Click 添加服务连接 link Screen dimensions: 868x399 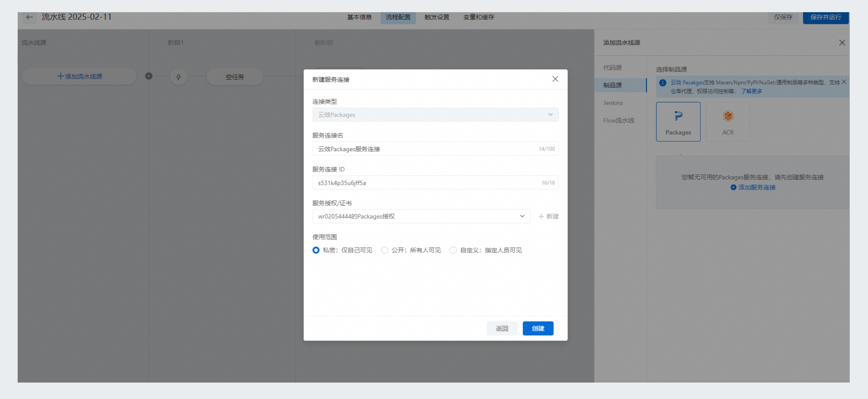[x=753, y=187]
